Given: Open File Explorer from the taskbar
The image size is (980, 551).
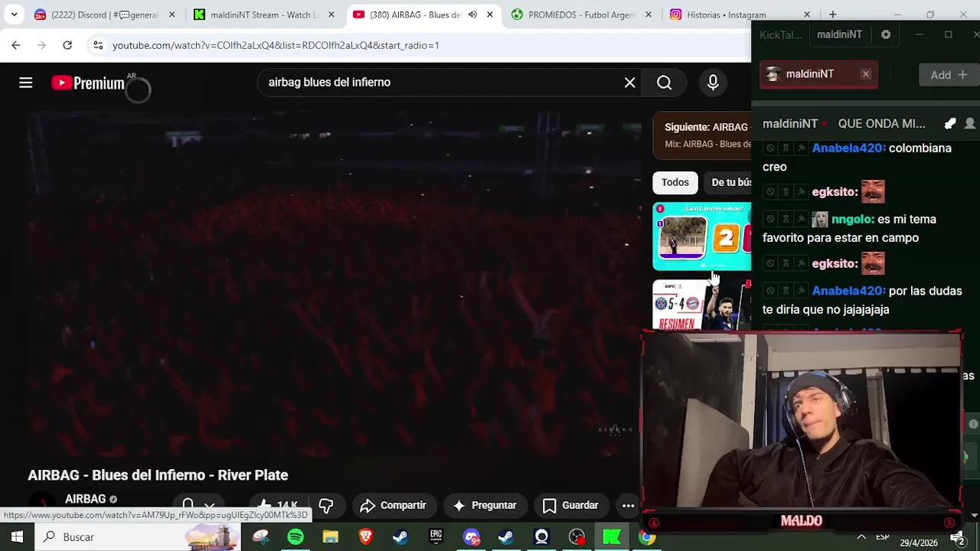Looking at the screenshot, I should click(x=330, y=537).
